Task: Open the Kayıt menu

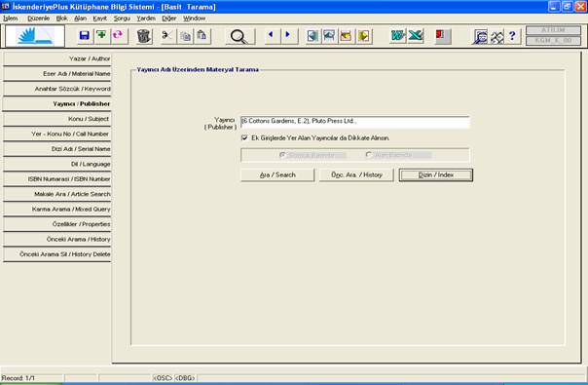Action: 99,18
